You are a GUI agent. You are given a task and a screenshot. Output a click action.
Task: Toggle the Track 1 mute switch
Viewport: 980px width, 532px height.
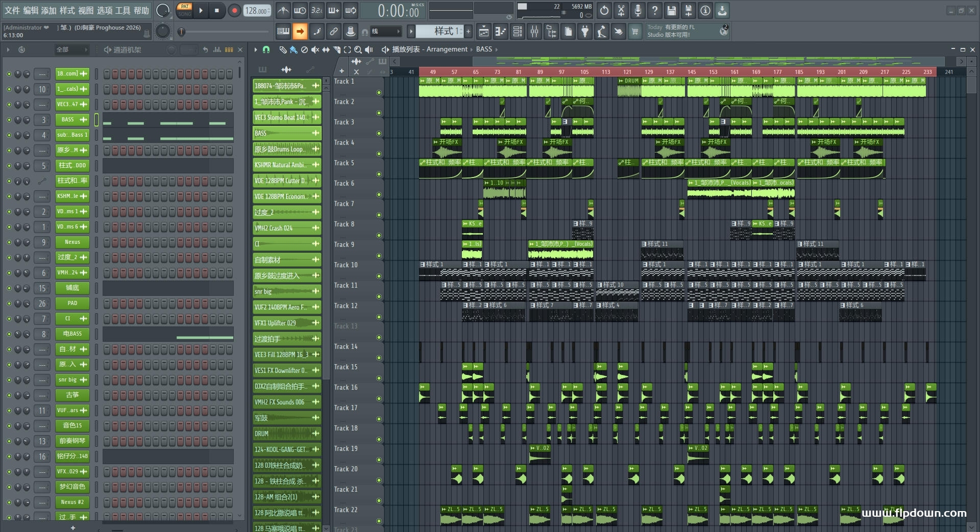click(379, 92)
